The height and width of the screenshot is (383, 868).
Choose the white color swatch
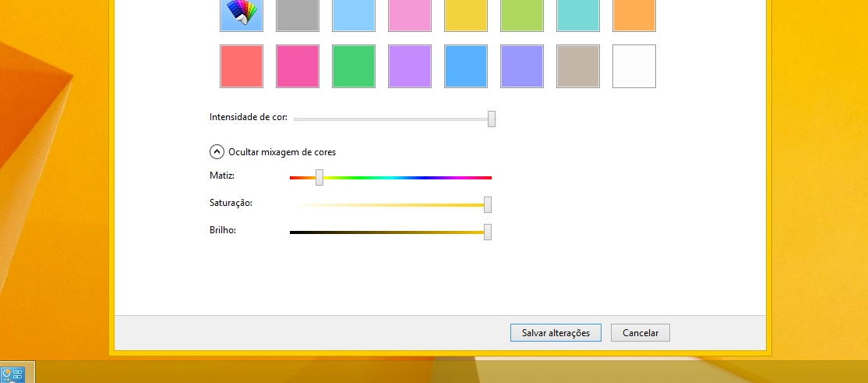634,66
